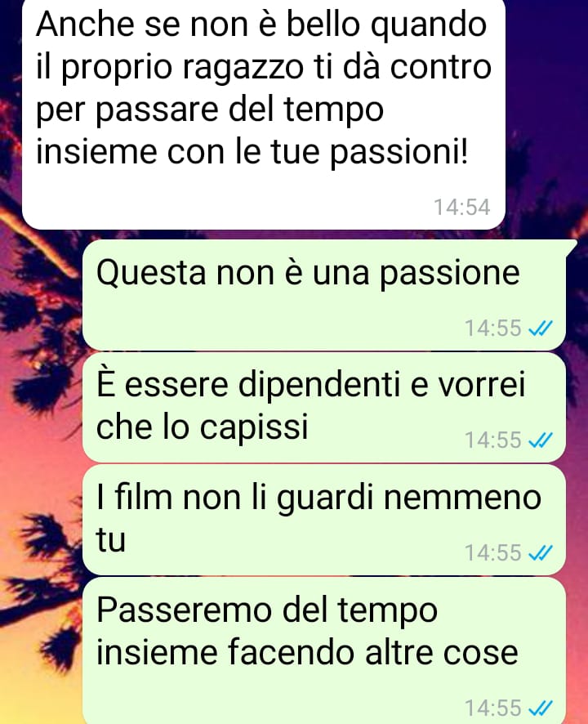
Task: Select the 'Questa non è una passione' bubble
Action: [x=324, y=295]
